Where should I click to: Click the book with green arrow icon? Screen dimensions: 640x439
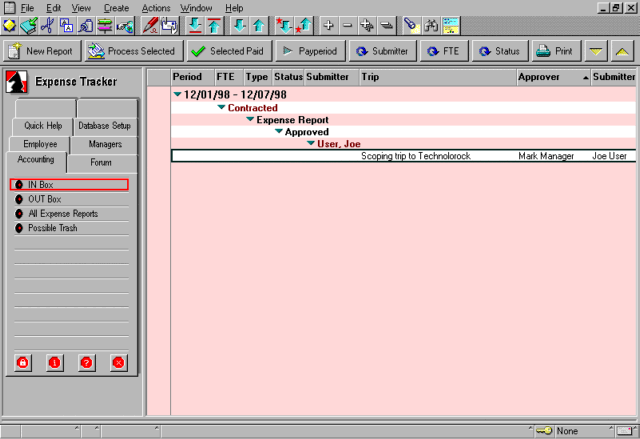coord(28,26)
